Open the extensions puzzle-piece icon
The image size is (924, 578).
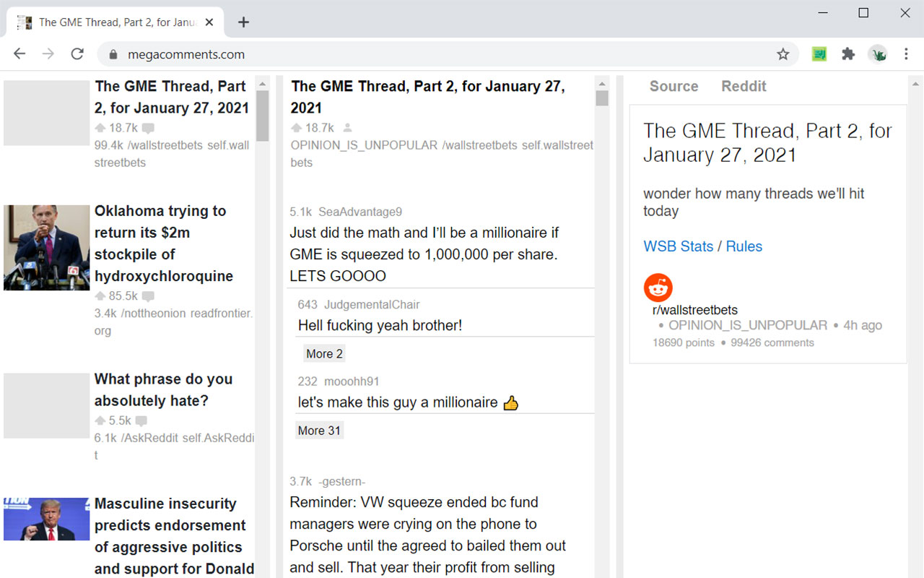click(x=848, y=53)
